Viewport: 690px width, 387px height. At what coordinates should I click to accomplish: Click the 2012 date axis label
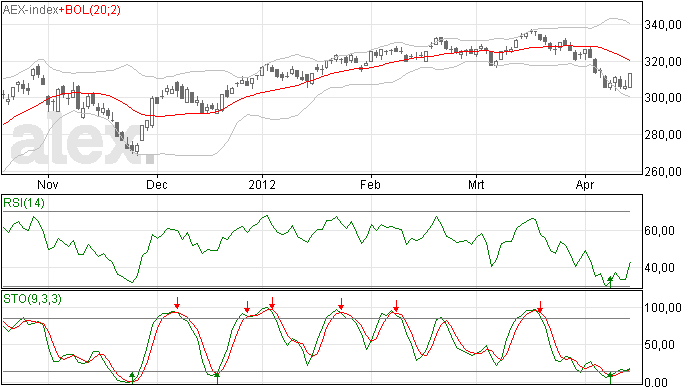262,184
